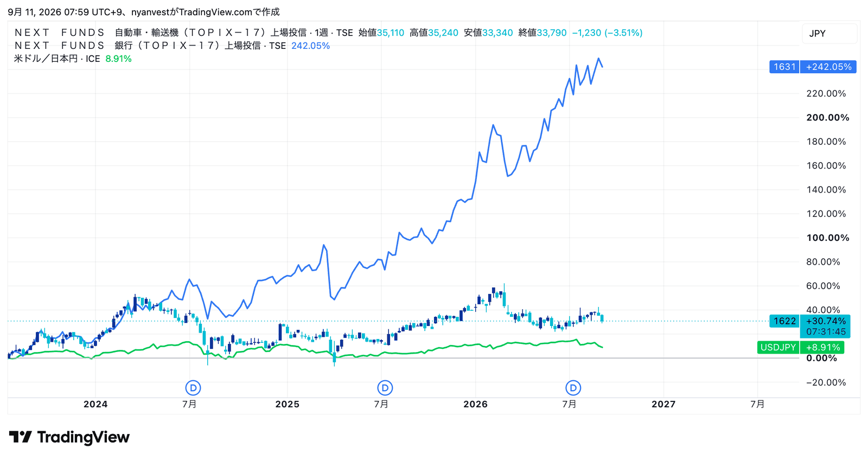Click the 始値 35,110 open value
The image size is (868, 460).
pyautogui.click(x=381, y=33)
